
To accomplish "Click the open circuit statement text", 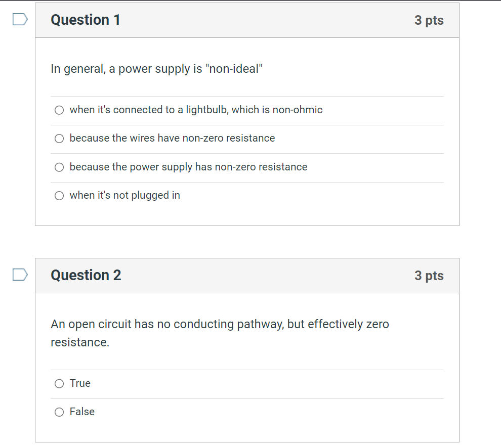I will (220, 324).
